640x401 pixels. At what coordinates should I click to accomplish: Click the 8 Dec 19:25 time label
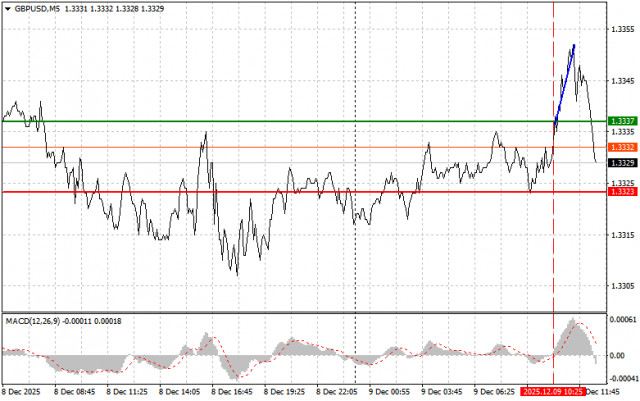tap(284, 392)
